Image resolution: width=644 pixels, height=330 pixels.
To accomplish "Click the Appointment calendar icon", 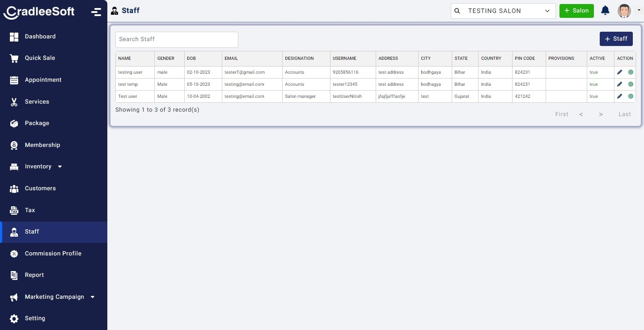I will point(14,80).
